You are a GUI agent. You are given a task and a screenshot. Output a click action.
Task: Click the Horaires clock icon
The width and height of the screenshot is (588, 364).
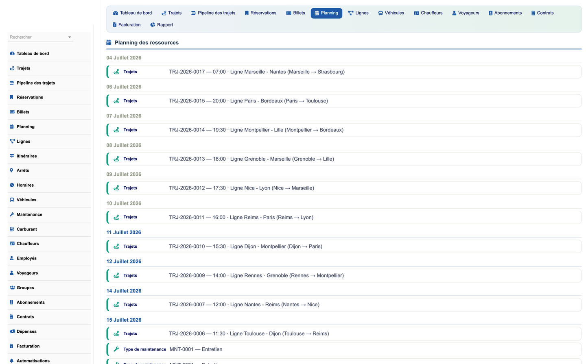(x=12, y=185)
